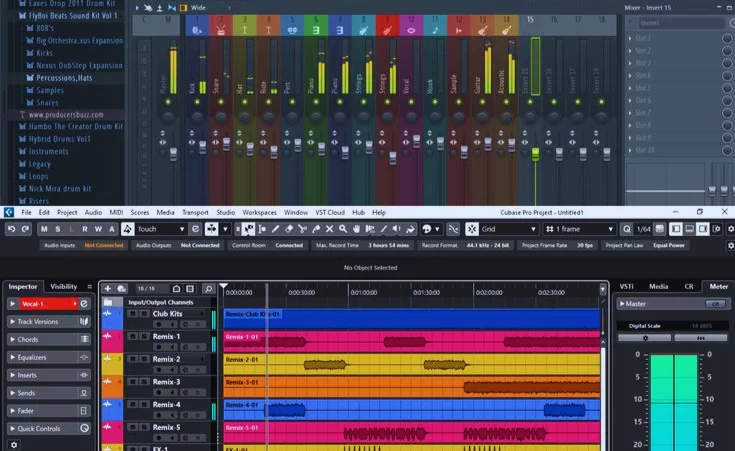
Task: Toggle the Slot 1 enable knob in FL mixer
Action: point(727,38)
